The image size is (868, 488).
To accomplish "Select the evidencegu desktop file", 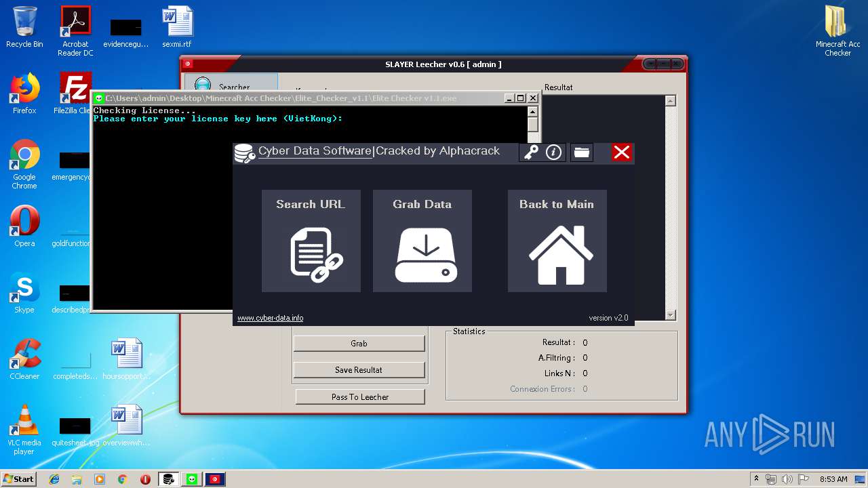I will click(126, 33).
